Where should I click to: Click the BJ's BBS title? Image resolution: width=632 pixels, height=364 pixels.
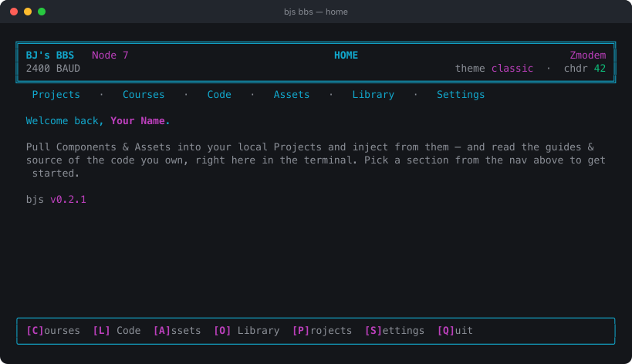[x=50, y=56]
